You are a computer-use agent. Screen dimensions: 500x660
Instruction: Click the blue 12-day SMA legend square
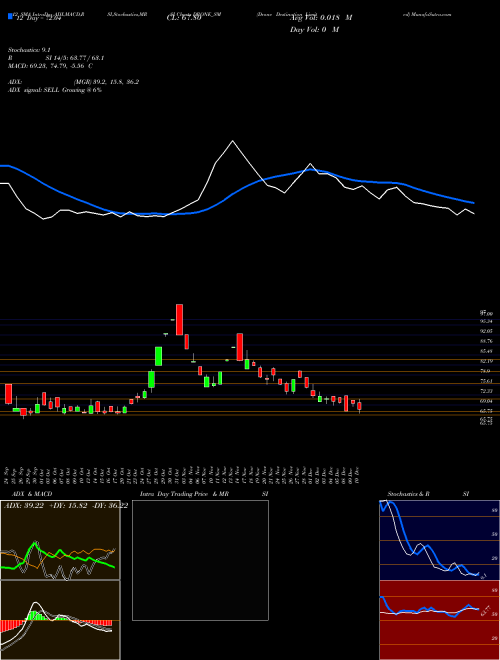point(10,16)
